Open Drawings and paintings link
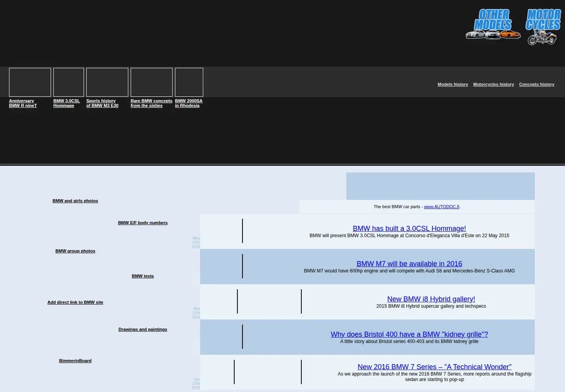 143,329
